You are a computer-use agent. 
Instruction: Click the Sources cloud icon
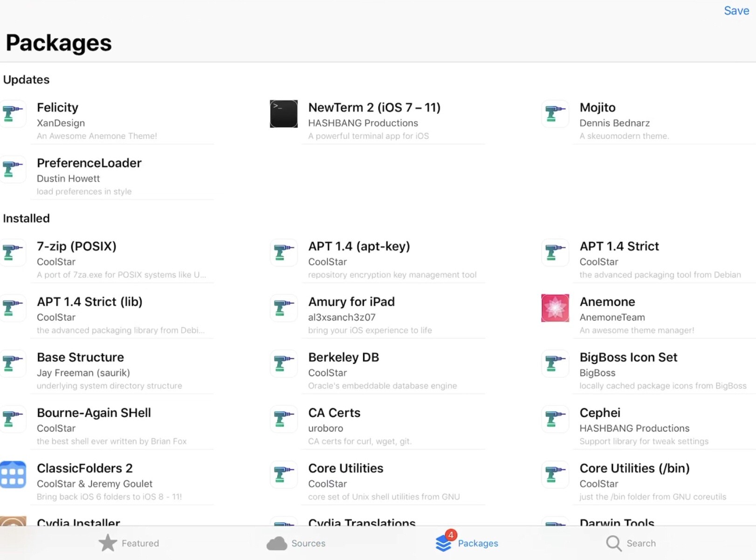[x=277, y=543]
